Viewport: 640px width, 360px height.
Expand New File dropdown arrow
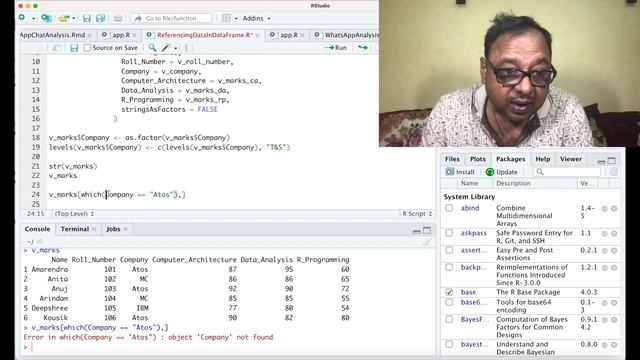point(33,18)
